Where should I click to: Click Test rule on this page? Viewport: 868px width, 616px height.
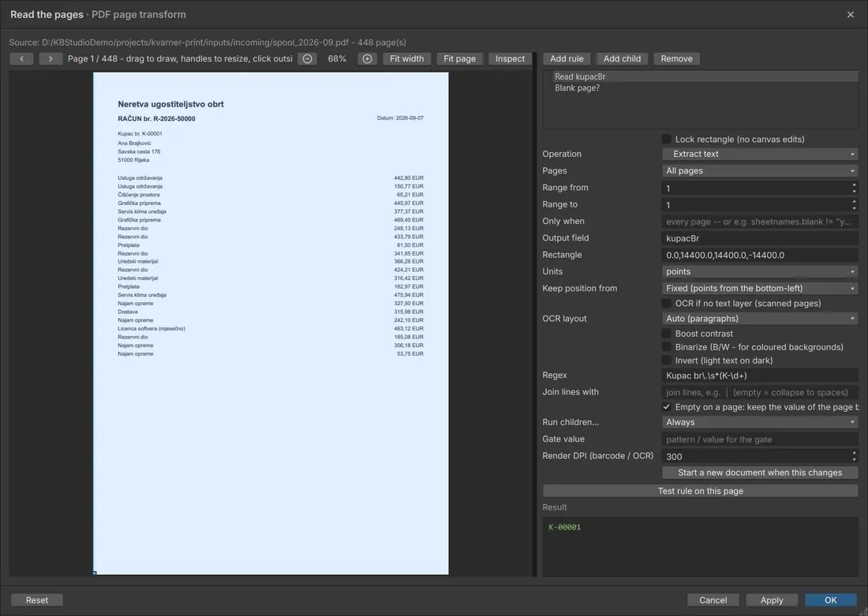pos(700,491)
